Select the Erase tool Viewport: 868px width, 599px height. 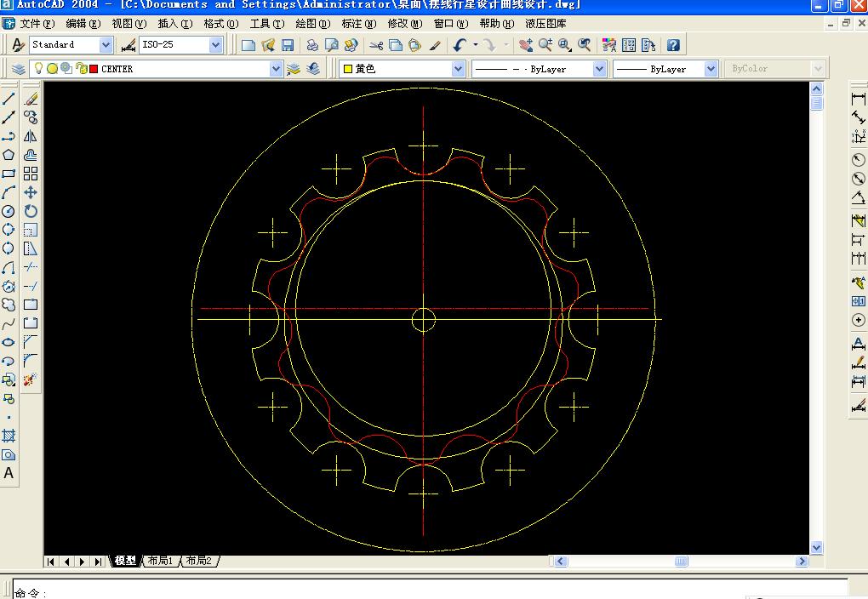coord(31,99)
